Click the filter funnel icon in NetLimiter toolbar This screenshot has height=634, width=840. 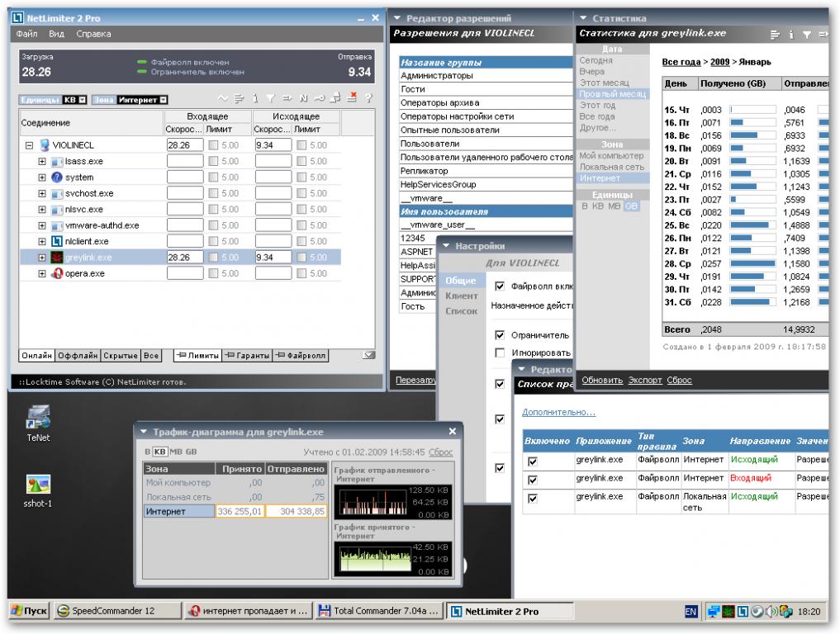click(270, 98)
